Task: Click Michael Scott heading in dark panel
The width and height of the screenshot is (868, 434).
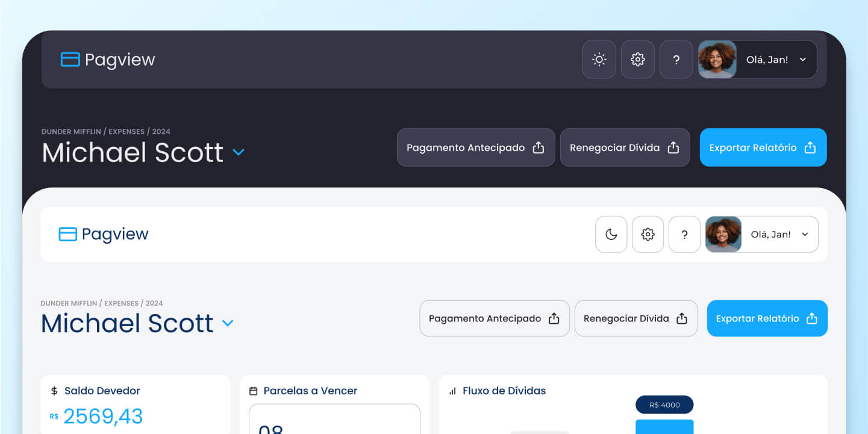Action: (x=133, y=153)
